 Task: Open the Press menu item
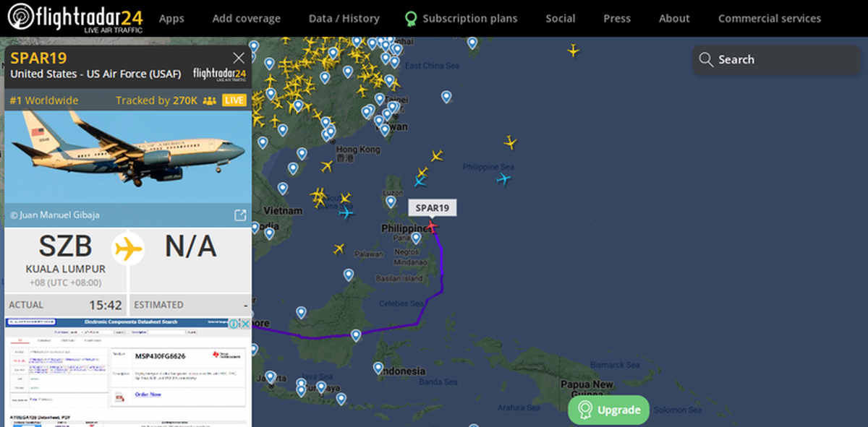[x=617, y=18]
